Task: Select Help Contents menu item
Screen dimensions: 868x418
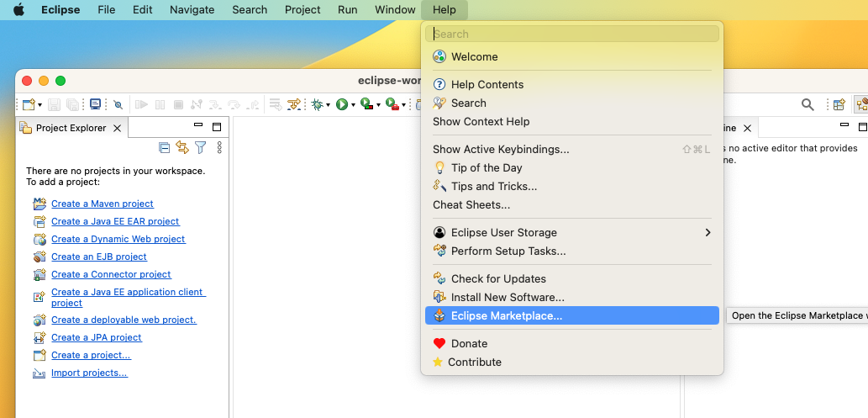Action: pyautogui.click(x=572, y=84)
